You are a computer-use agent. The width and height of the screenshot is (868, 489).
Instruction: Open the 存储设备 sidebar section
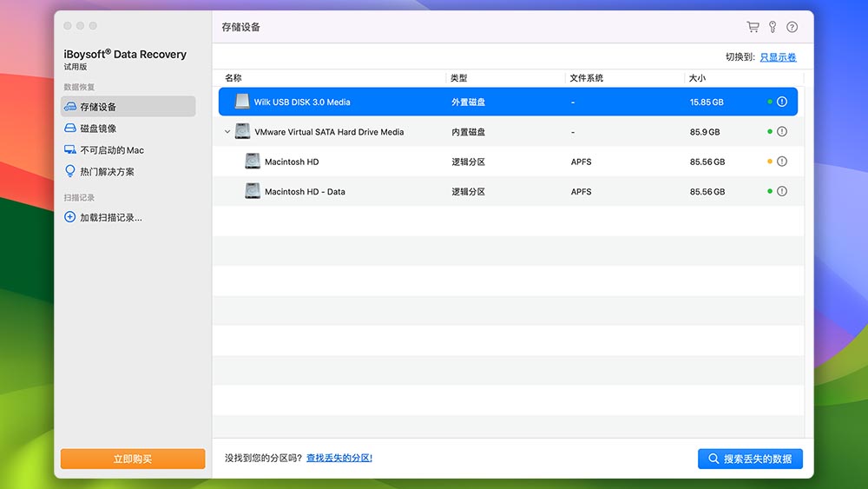click(x=128, y=106)
